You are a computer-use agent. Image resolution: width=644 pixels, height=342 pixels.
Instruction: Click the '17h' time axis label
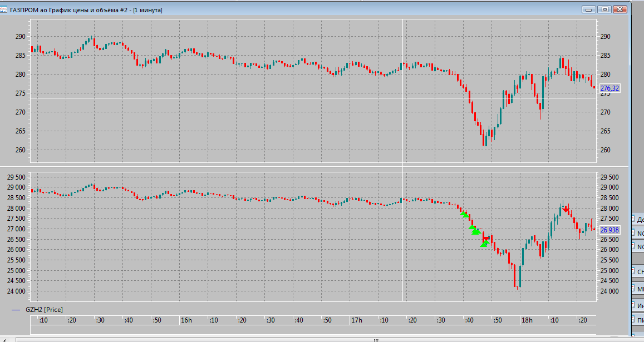click(x=356, y=320)
